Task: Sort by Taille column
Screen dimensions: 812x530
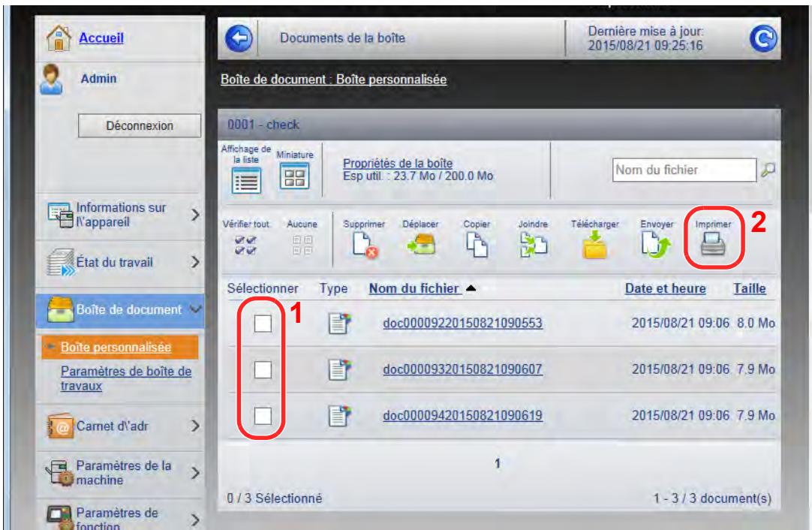Action: (750, 288)
